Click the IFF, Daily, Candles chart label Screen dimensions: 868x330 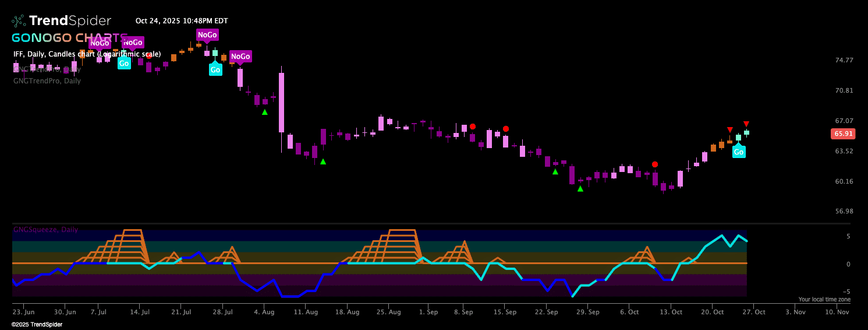pyautogui.click(x=87, y=54)
